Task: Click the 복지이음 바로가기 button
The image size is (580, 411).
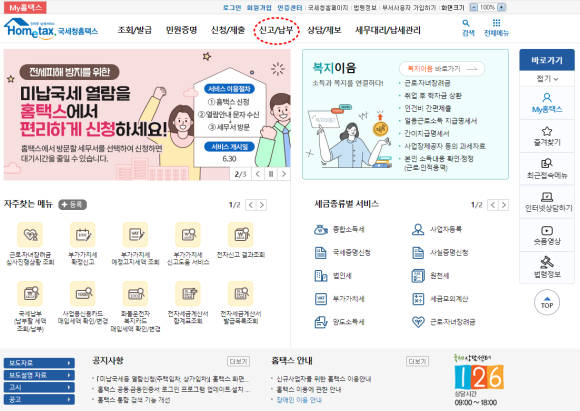Action: point(442,69)
